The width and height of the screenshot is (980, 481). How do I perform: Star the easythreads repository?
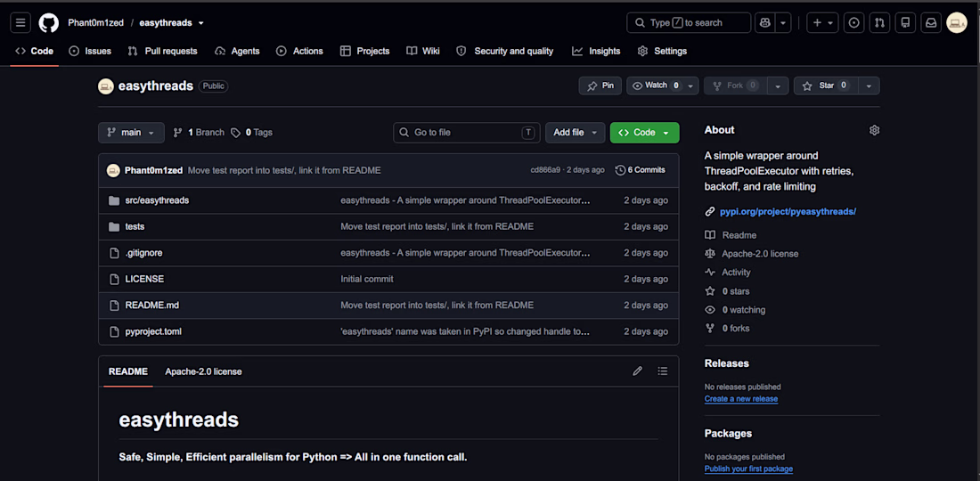[x=826, y=86]
